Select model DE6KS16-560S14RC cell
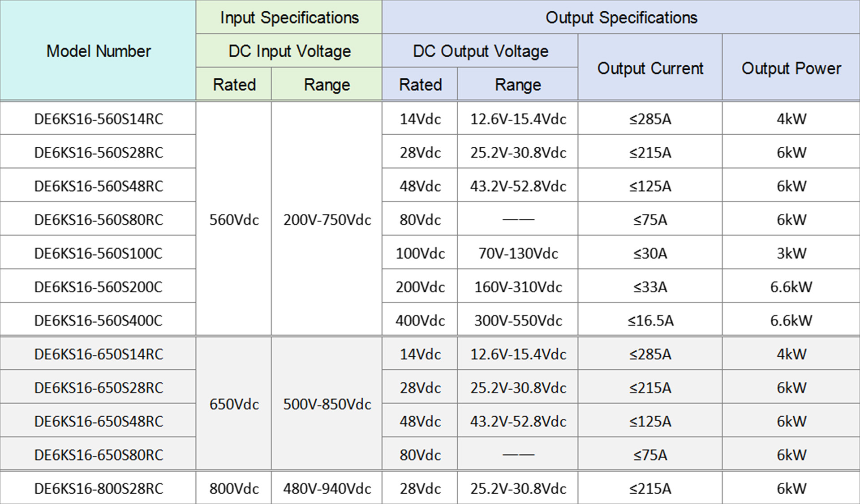The height and width of the screenshot is (504, 860). coord(99,119)
